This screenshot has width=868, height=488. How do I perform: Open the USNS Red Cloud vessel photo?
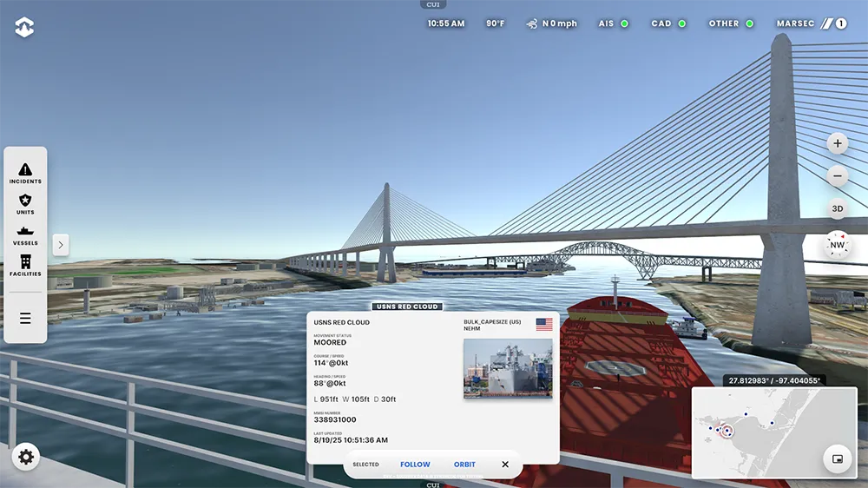pos(508,368)
